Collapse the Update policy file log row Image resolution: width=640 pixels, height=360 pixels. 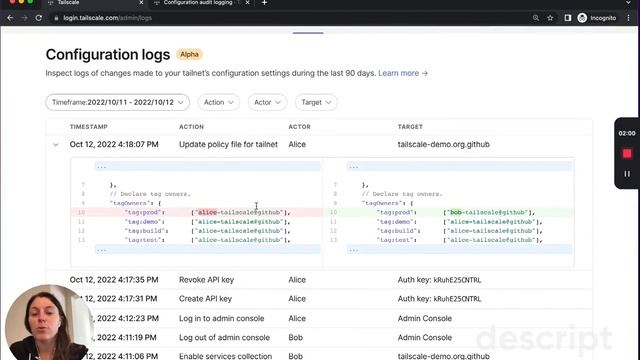coord(56,144)
